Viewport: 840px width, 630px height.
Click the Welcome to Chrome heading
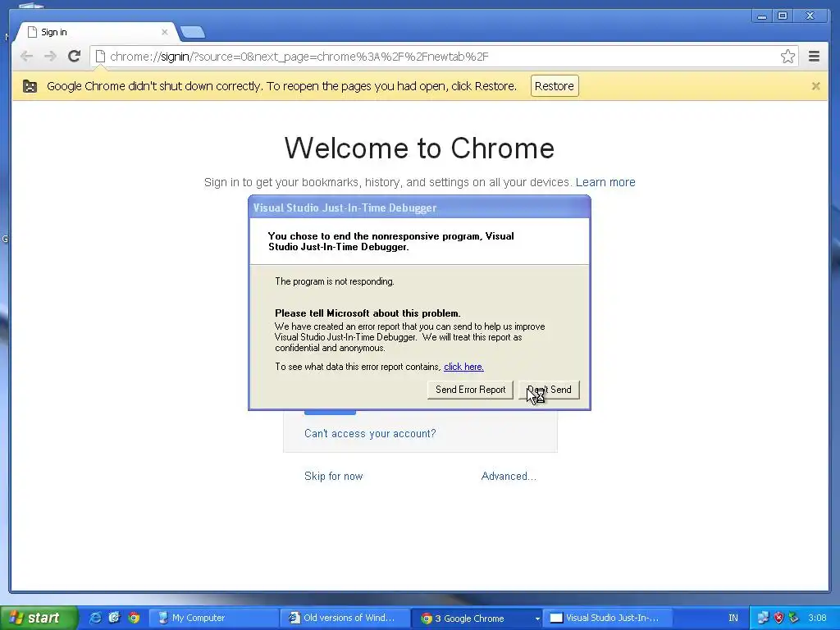[x=419, y=148]
